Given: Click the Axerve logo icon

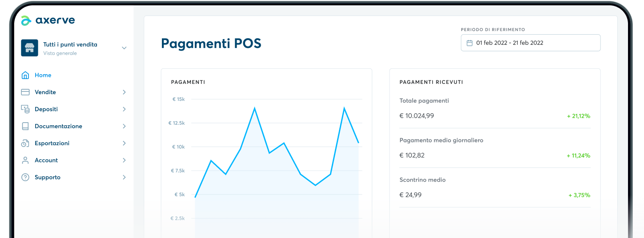Looking at the screenshot, I should (26, 20).
